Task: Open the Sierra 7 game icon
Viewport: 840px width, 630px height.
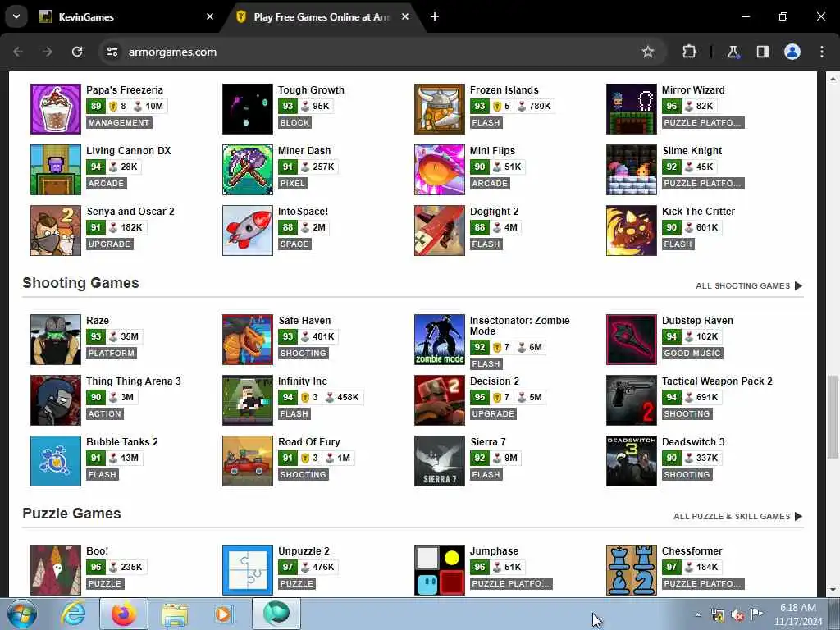Action: tap(440, 461)
